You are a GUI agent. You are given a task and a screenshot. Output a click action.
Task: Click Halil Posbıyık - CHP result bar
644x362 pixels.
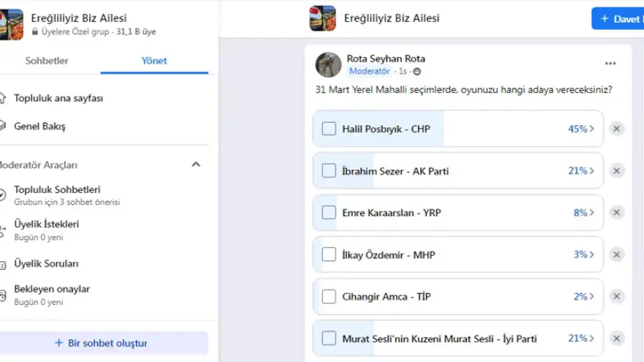(x=458, y=129)
